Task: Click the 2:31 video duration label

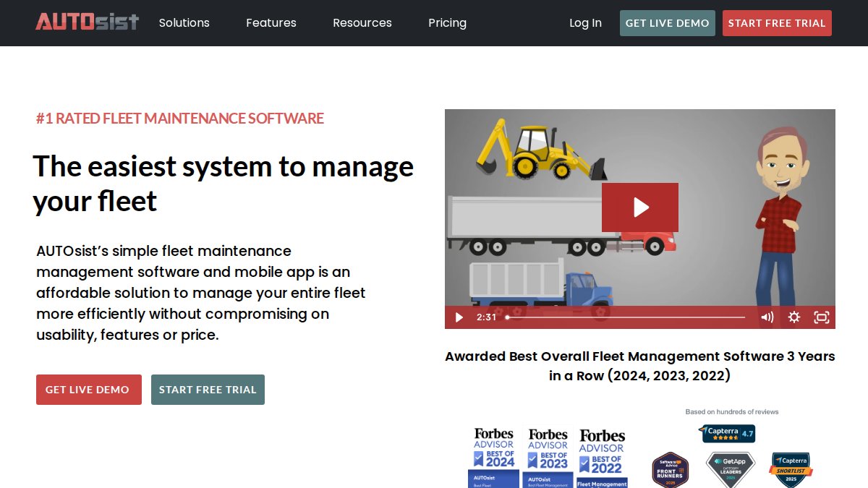Action: coord(486,317)
